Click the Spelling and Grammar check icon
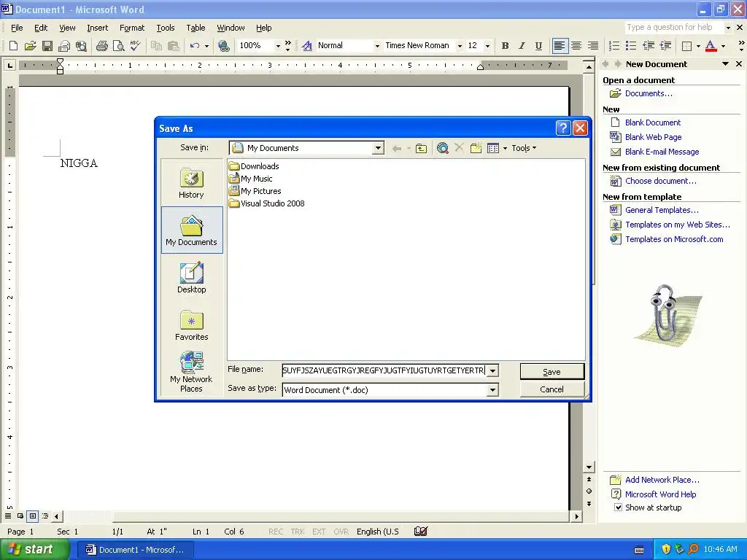This screenshot has width=747, height=560. click(135, 46)
